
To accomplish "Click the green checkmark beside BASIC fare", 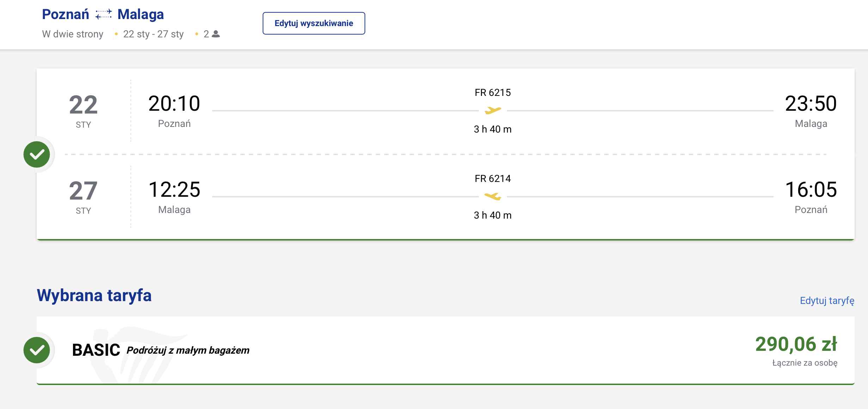I will (37, 350).
